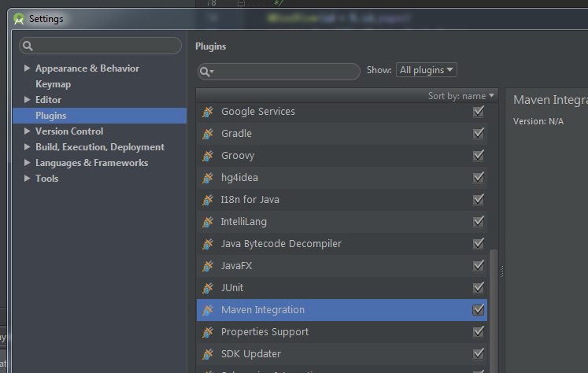Expand the Tools section arrow

point(27,179)
